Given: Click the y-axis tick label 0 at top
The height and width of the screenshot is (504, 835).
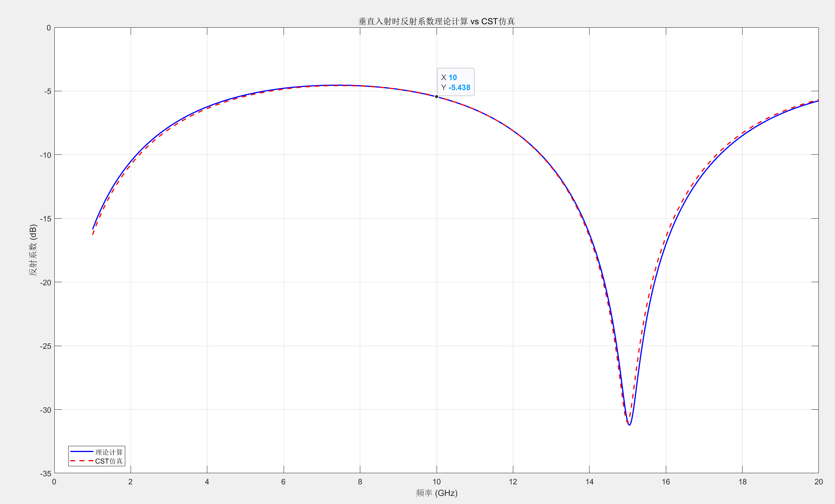Looking at the screenshot, I should coord(49,28).
